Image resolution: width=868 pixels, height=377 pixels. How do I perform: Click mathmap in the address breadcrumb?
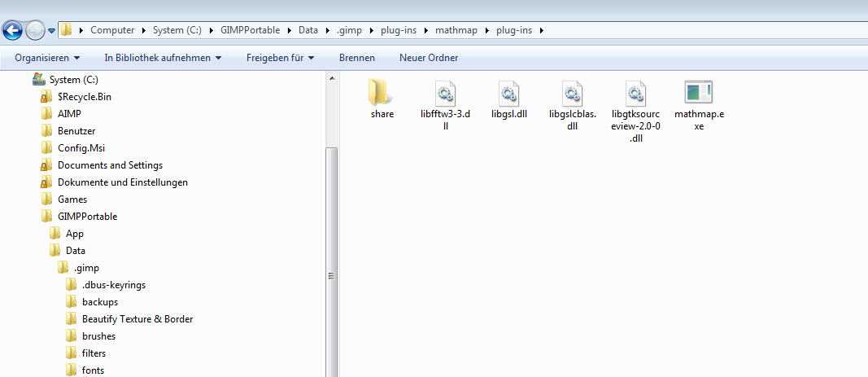pos(455,30)
